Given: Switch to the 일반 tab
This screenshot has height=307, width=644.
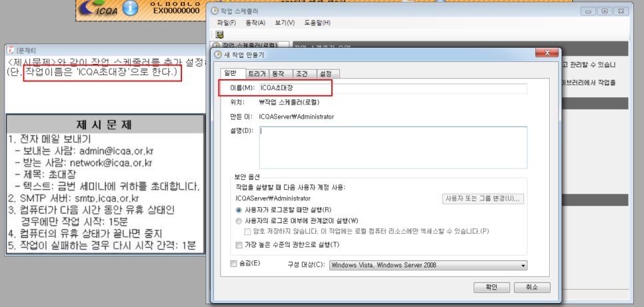Looking at the screenshot, I should pyautogui.click(x=233, y=73).
